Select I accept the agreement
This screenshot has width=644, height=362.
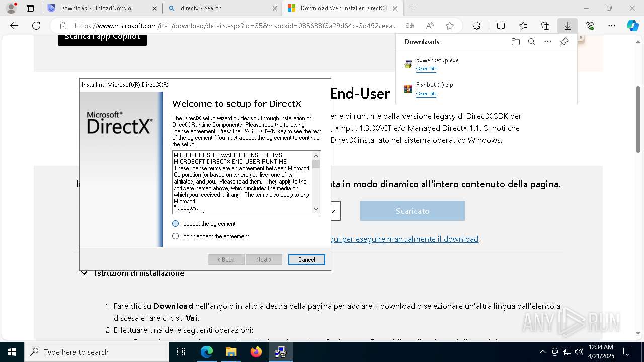[x=204, y=224]
